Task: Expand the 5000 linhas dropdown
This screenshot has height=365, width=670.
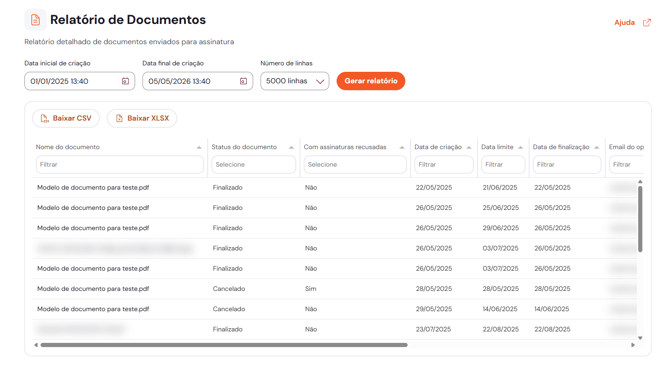Action: coord(295,81)
